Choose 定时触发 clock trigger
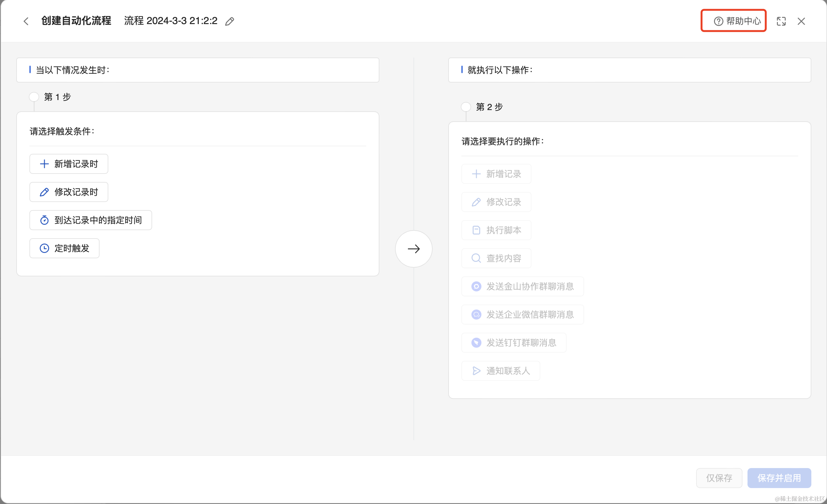Image resolution: width=827 pixels, height=504 pixels. pyautogui.click(x=64, y=248)
